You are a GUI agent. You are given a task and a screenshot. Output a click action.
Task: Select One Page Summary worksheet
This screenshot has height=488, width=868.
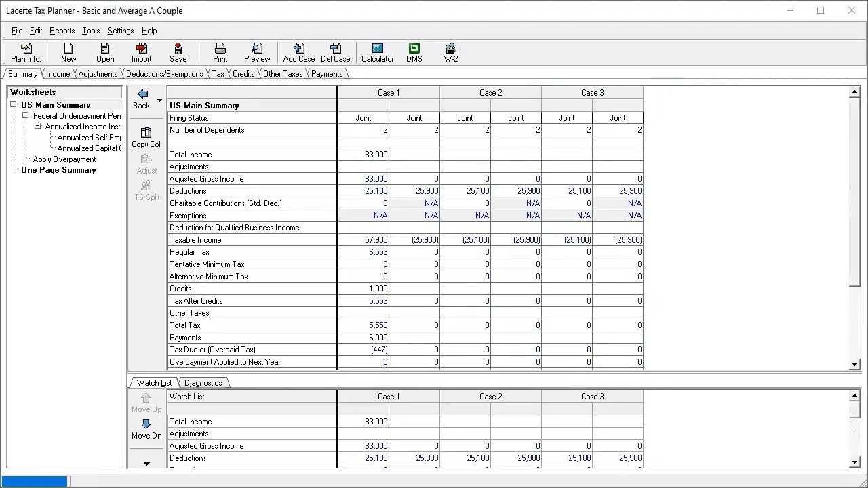[58, 170]
